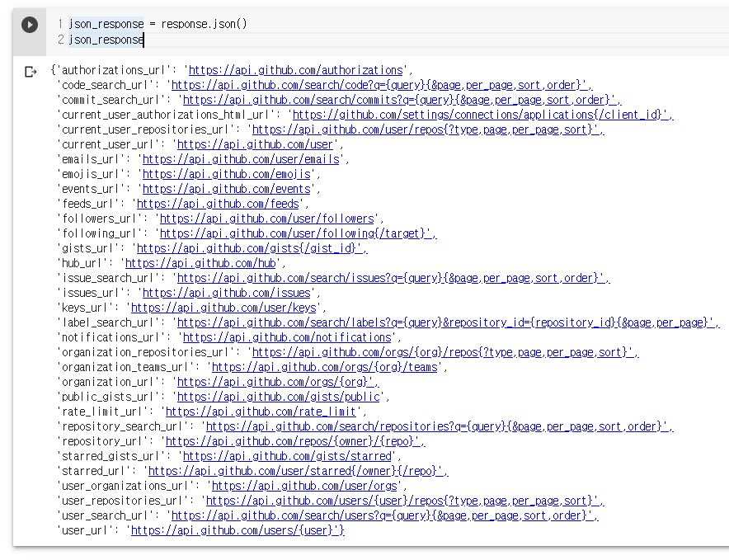Click the 'keys_url' key text
The height and width of the screenshot is (560, 729).
85,308
